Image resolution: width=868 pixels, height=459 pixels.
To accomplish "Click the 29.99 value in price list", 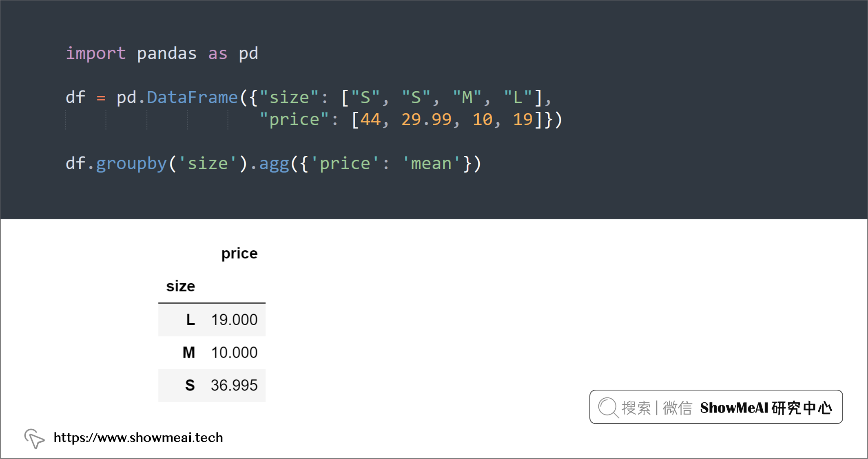I will tap(426, 119).
